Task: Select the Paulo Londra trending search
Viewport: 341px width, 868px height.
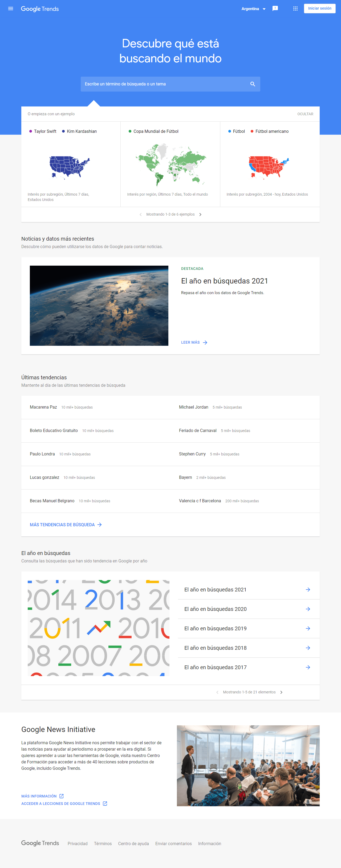Action: [42, 454]
